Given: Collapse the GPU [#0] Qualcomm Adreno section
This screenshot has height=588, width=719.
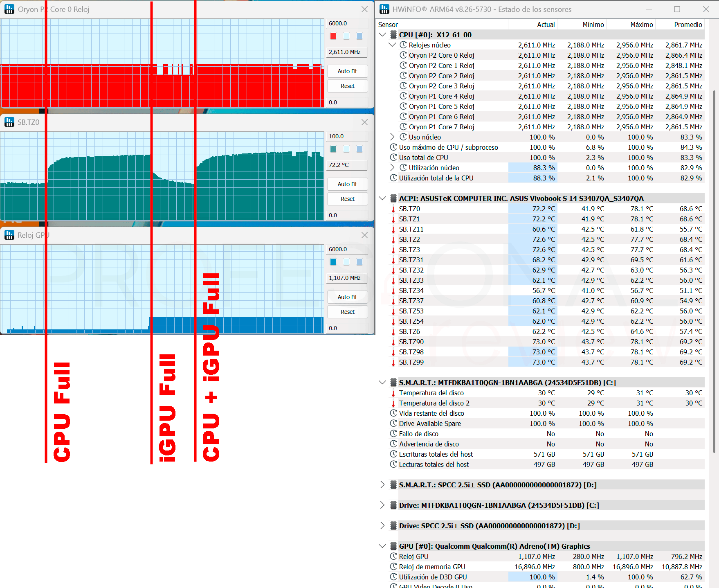Looking at the screenshot, I should click(x=382, y=546).
